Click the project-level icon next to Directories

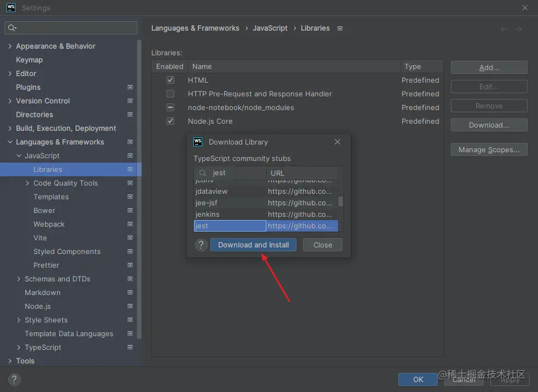[x=130, y=114]
